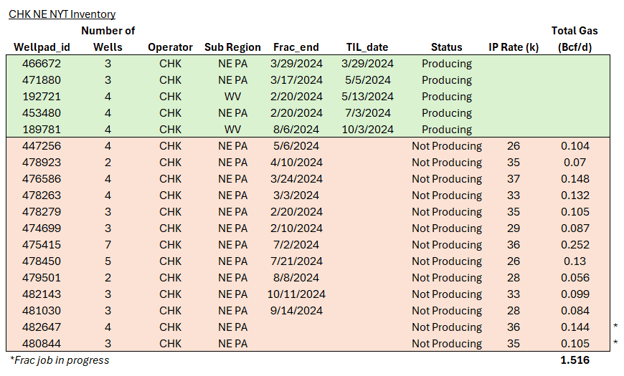
Task: Select the Frac_end cell 10/11/2024
Action: (x=296, y=294)
